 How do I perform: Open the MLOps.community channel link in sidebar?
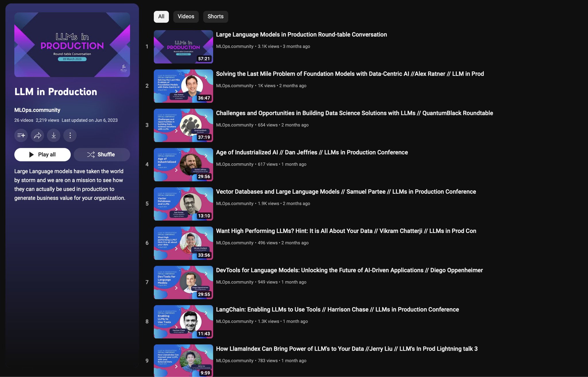(x=37, y=110)
